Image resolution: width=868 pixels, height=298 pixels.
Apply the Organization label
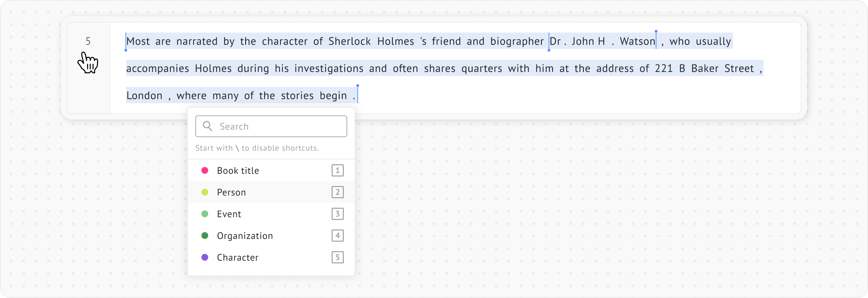click(245, 236)
